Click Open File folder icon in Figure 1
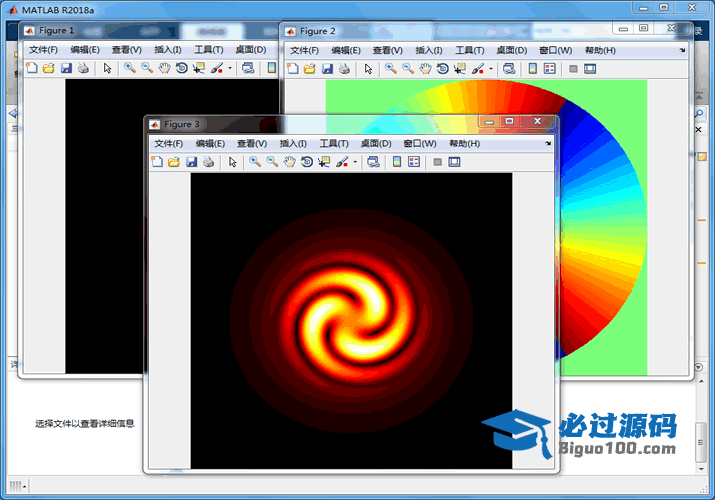This screenshot has height=500, width=715. coord(48,69)
